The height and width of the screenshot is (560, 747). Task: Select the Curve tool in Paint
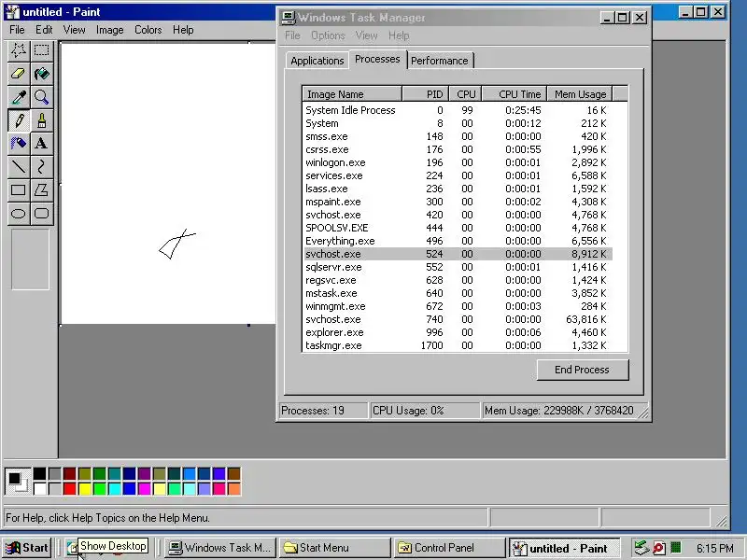(x=41, y=167)
